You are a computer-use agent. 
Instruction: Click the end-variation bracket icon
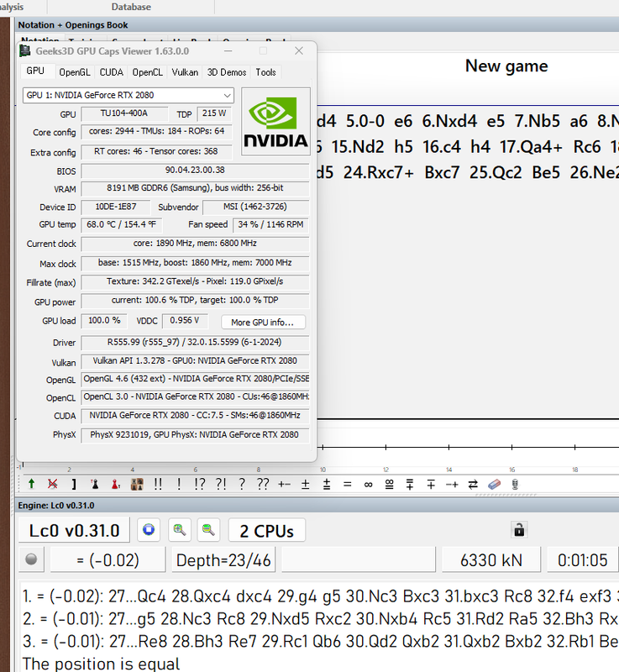[x=74, y=485]
